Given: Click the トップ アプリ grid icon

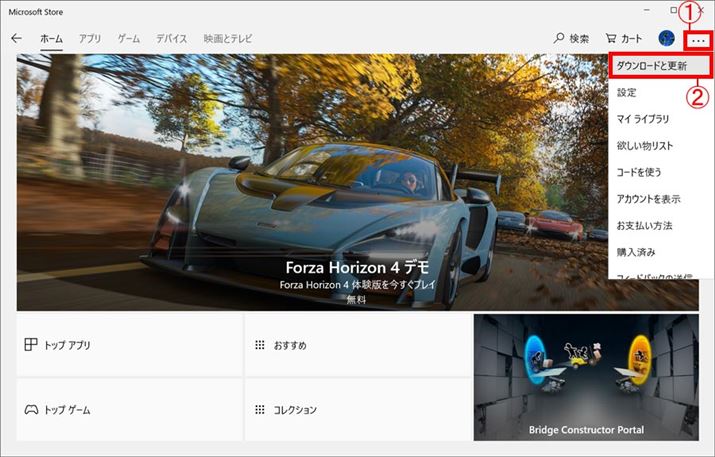Looking at the screenshot, I should (31, 344).
